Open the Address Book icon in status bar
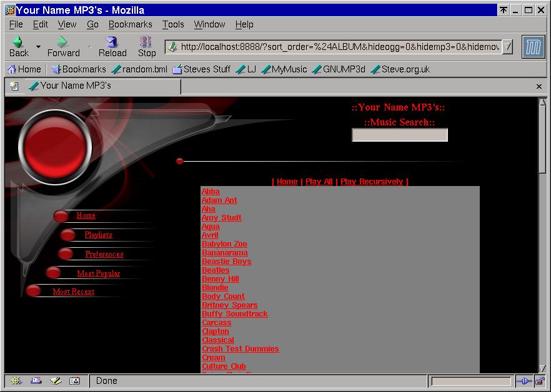This screenshot has width=551, height=392. 74,381
